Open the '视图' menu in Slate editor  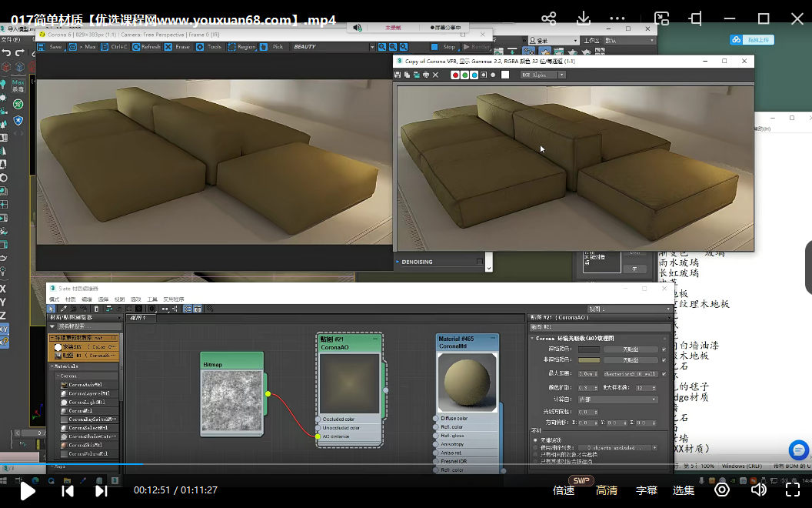120,299
